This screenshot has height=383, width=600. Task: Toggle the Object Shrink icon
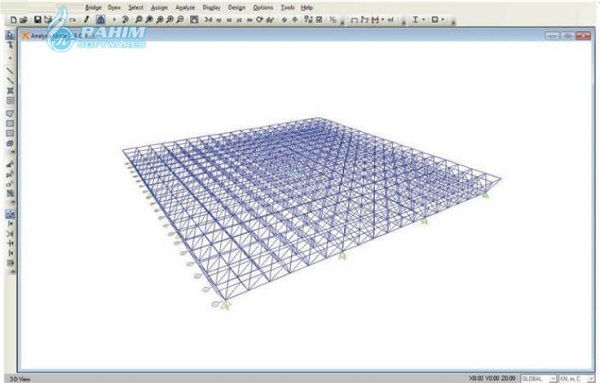[308, 20]
